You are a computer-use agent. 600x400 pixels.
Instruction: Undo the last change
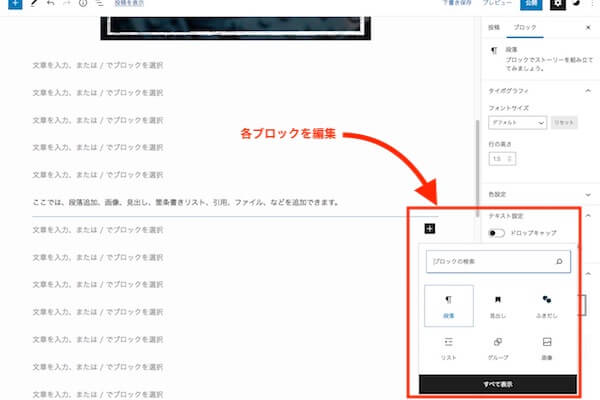[51, 3]
